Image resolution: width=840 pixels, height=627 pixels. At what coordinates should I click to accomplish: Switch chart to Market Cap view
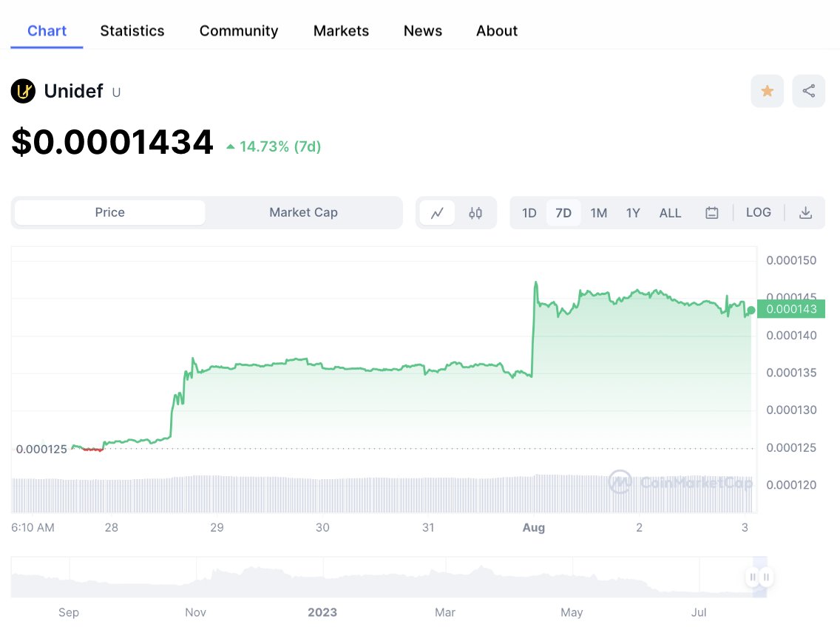point(303,212)
